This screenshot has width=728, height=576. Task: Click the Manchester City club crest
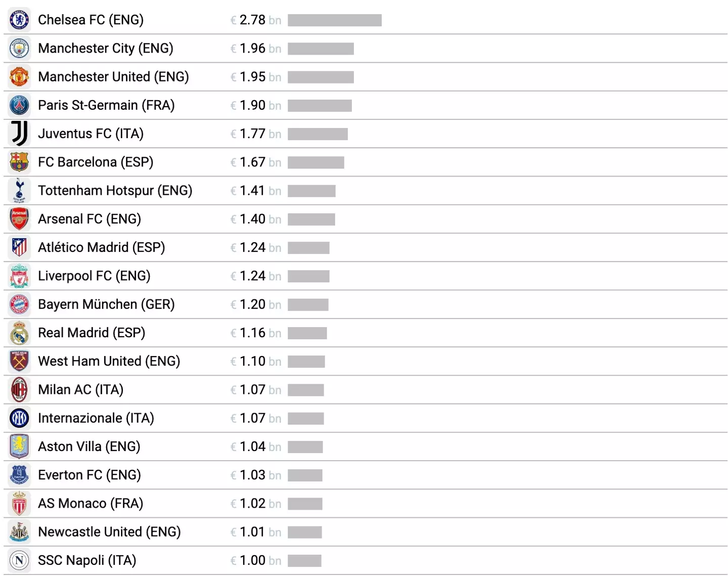pos(19,49)
